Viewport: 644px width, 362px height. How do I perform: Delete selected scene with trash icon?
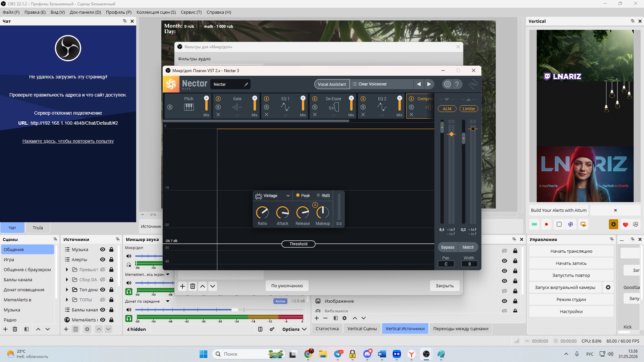[x=15, y=329]
